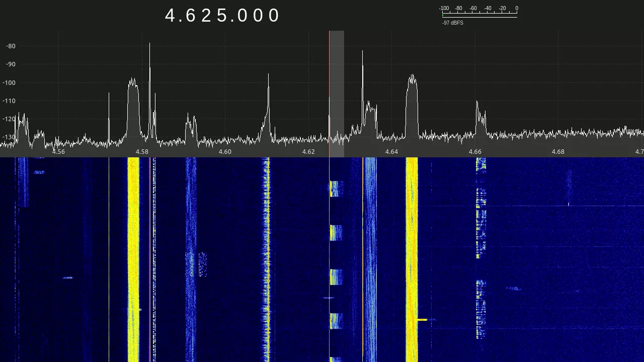The image size is (644, 362).
Task: Click the topmost burst block in waterfall at 4.625
Action: (337, 189)
